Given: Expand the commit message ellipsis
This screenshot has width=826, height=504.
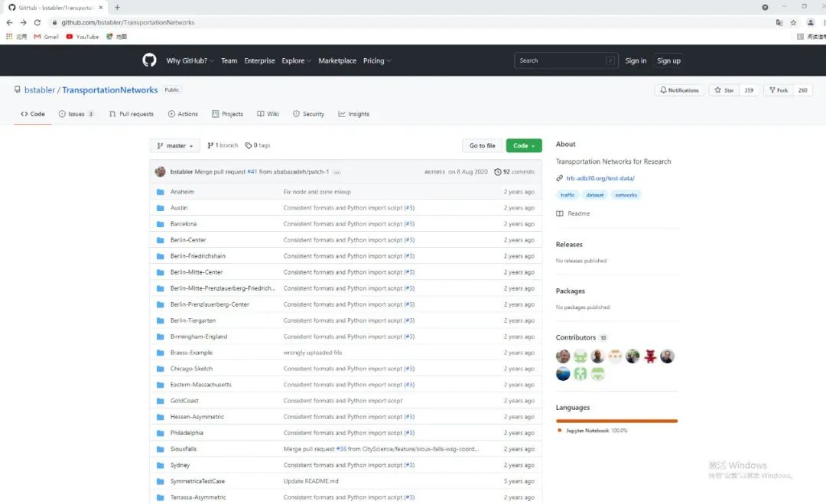Looking at the screenshot, I should click(x=337, y=171).
